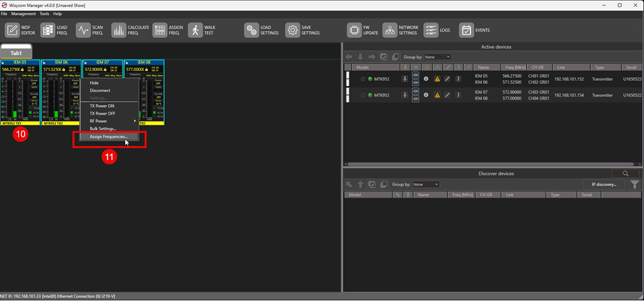Open the Management menu
The image size is (644, 301).
pyautogui.click(x=23, y=13)
